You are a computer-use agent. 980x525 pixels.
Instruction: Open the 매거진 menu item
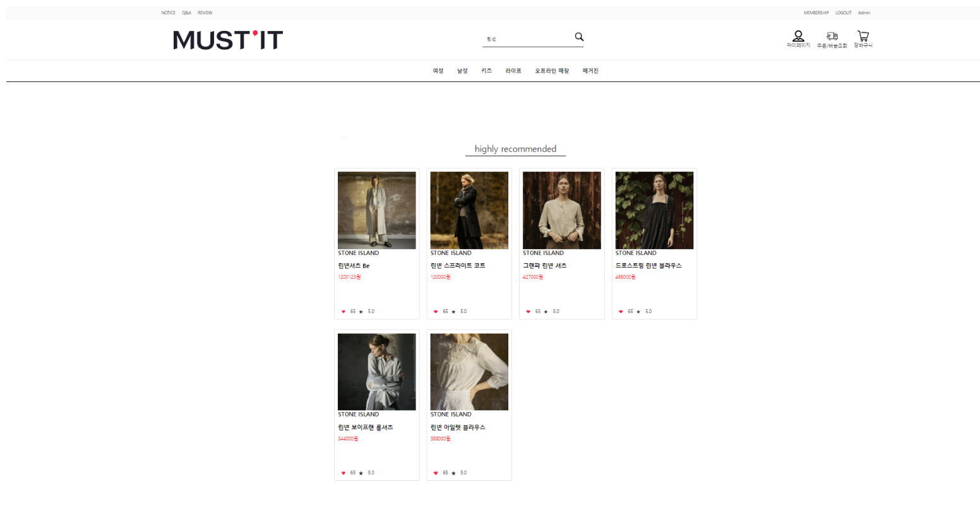590,71
